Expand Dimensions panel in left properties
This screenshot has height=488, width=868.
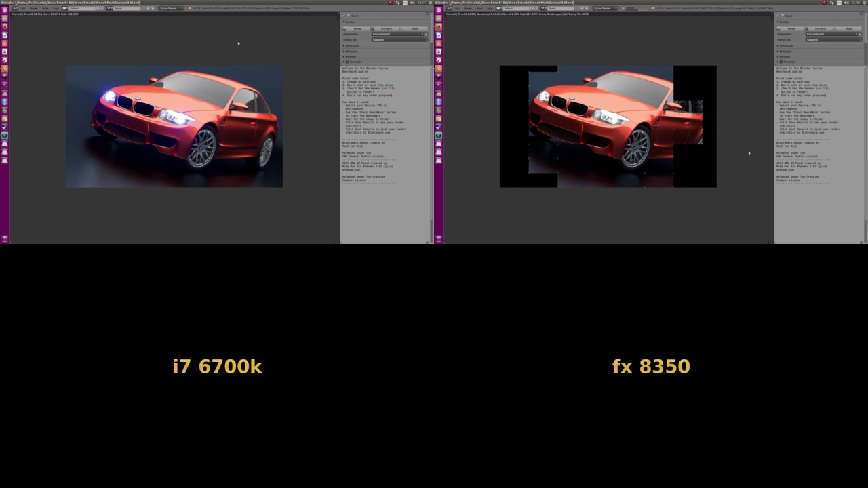click(x=352, y=45)
